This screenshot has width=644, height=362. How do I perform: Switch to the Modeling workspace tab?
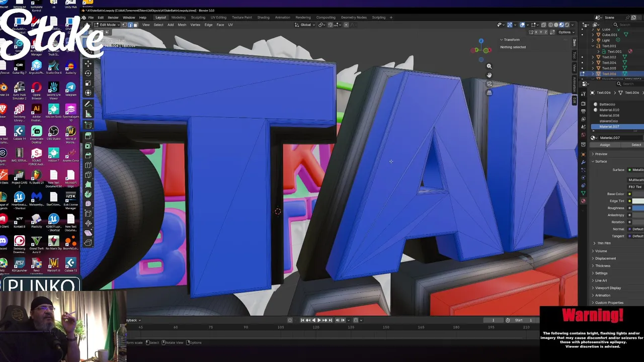click(x=178, y=18)
